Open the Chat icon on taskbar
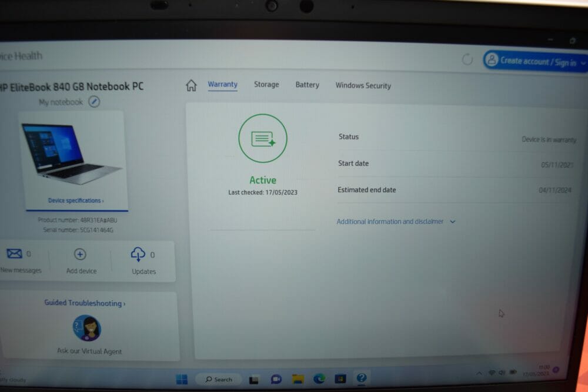 point(276,379)
